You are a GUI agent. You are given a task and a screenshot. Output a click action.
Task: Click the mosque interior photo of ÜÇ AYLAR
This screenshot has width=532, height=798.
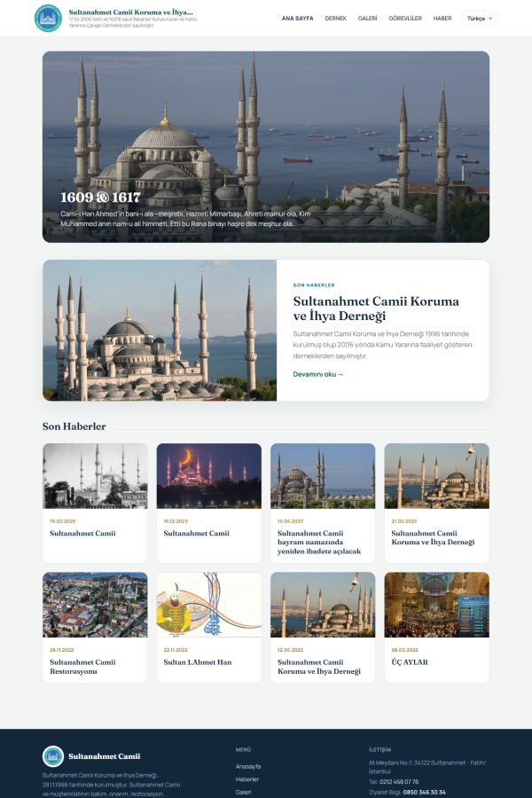tap(437, 605)
